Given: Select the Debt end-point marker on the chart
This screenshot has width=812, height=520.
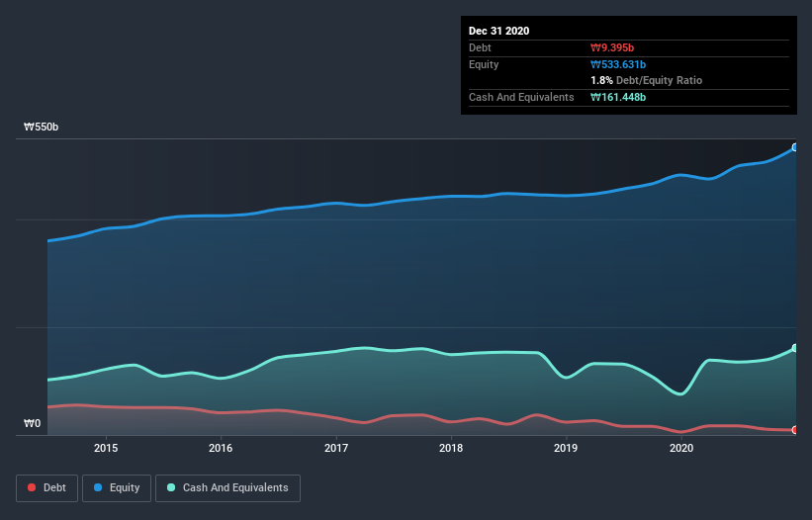Looking at the screenshot, I should 795,430.
